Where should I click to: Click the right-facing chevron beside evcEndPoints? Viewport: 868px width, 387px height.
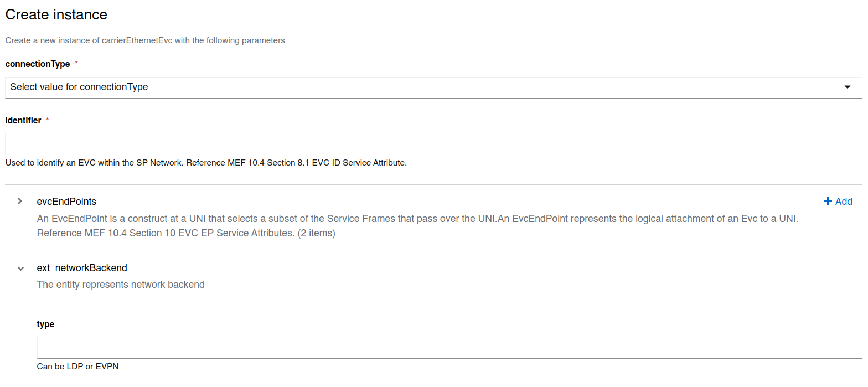point(20,201)
